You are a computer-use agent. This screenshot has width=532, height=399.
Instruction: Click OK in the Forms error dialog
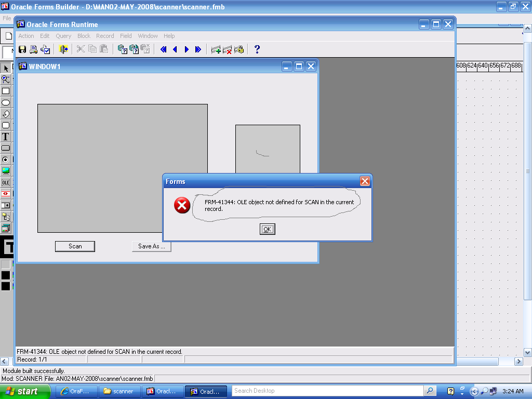[268, 229]
